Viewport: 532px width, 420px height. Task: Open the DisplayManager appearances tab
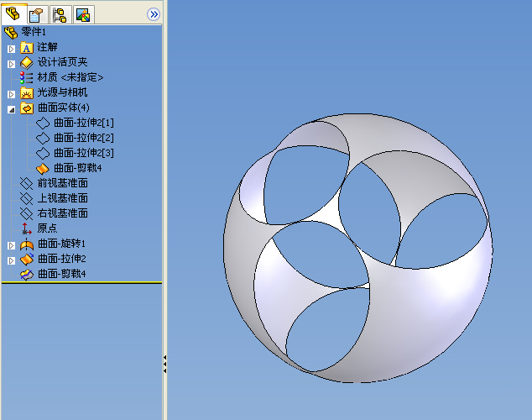(x=83, y=15)
